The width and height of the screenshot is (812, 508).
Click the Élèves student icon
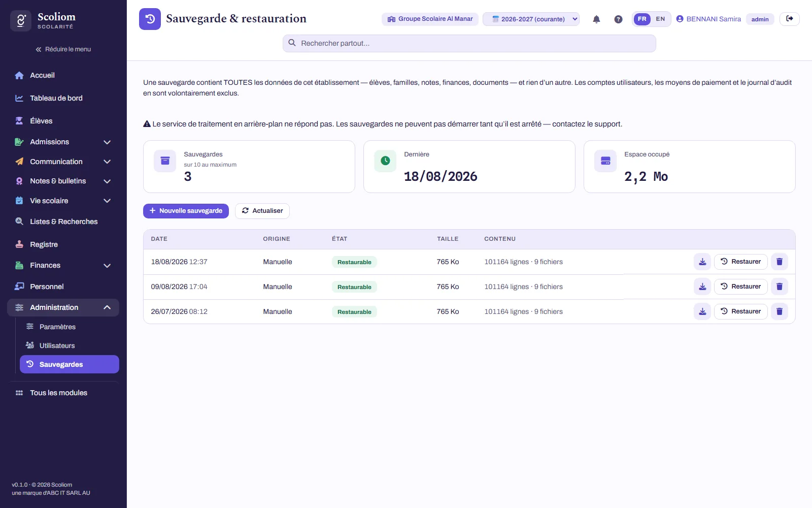coord(19,121)
